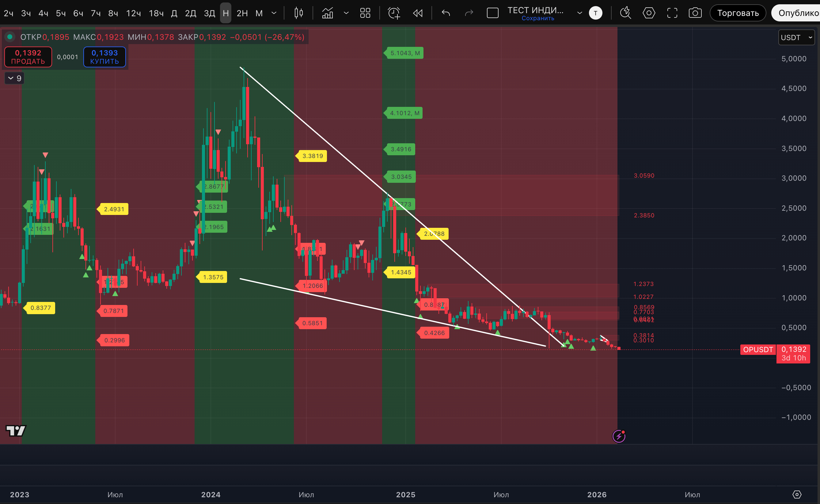Open more timeframes dropdown chevron

274,13
